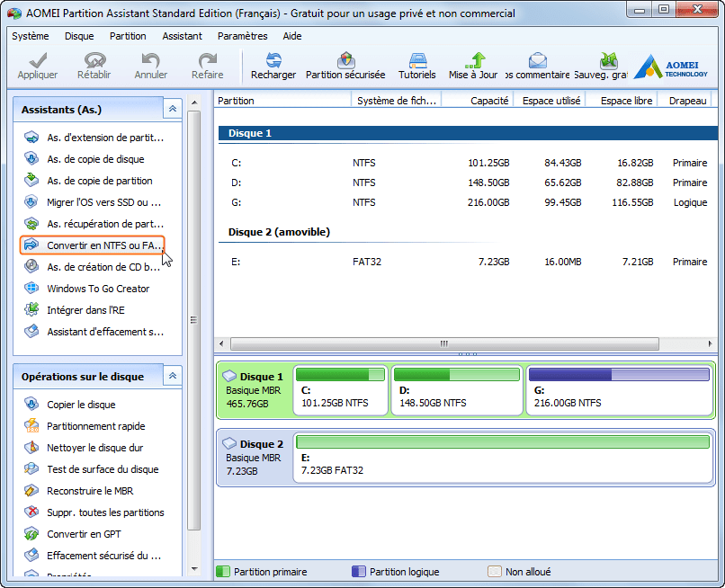Screen dimensions: 725x588
Task: Open Partition sécurisée shield icon
Action: tap(345, 60)
